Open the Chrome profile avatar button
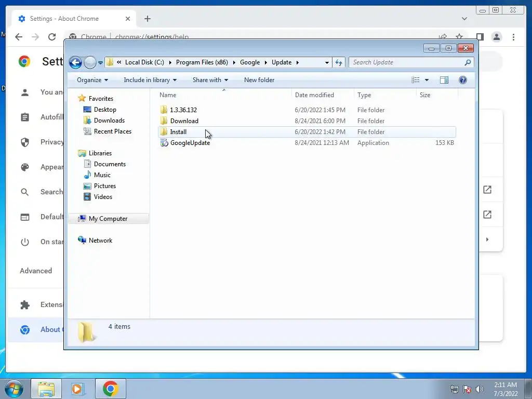Viewport: 532px width, 399px height. 496,37
